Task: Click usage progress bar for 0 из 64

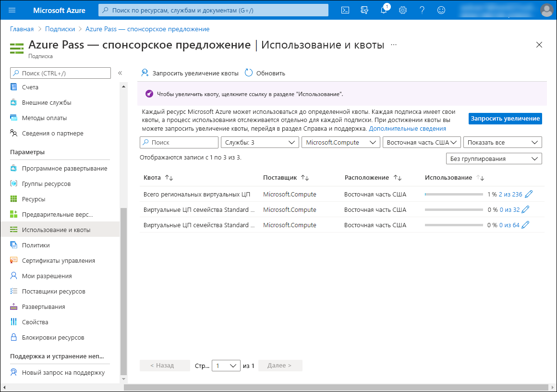Action: pyautogui.click(x=454, y=225)
